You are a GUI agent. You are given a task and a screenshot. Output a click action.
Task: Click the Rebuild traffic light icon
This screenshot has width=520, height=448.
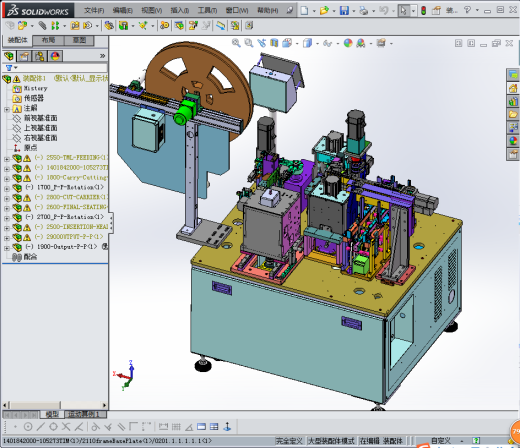click(423, 10)
